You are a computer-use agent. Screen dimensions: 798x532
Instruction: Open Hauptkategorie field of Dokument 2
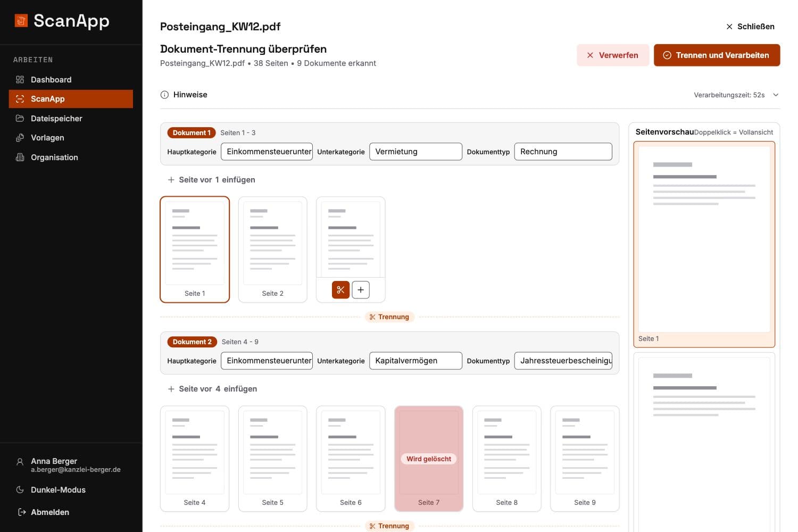click(267, 361)
